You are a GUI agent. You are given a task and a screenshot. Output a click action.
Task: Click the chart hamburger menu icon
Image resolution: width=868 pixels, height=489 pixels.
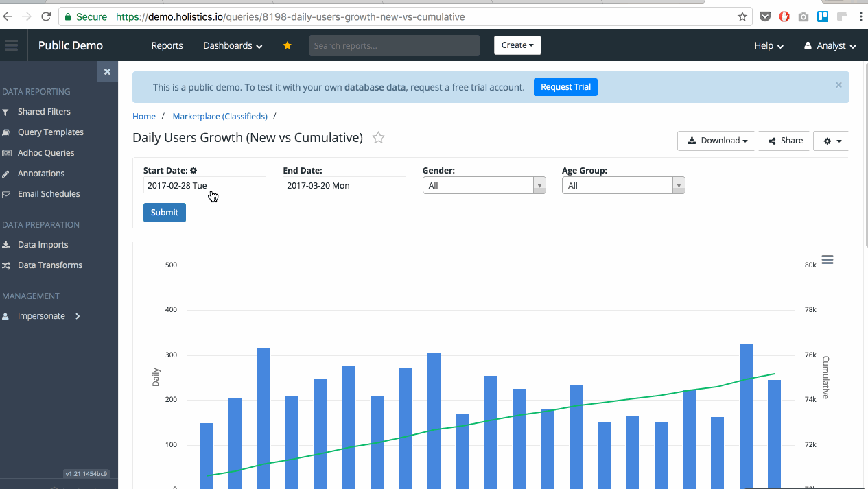[x=828, y=259]
